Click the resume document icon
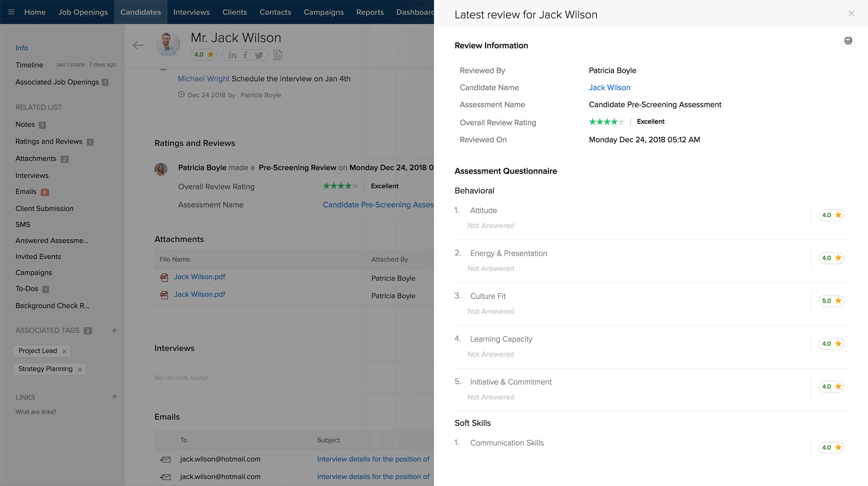This screenshot has width=868, height=486. point(278,55)
